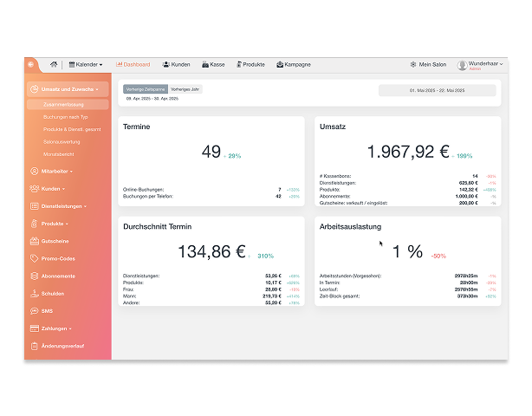Viewport: 532px width, 416px height.
Task: Click the Online Buchungen row label
Action: (x=143, y=190)
